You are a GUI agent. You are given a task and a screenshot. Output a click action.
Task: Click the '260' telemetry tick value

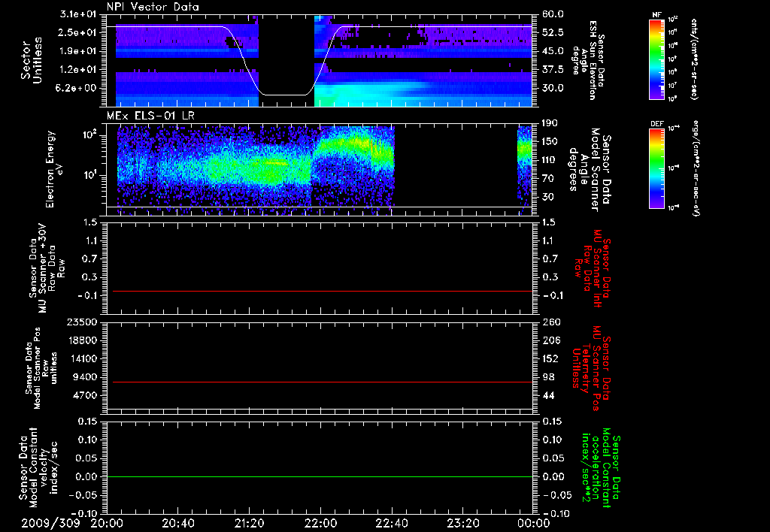click(551, 322)
